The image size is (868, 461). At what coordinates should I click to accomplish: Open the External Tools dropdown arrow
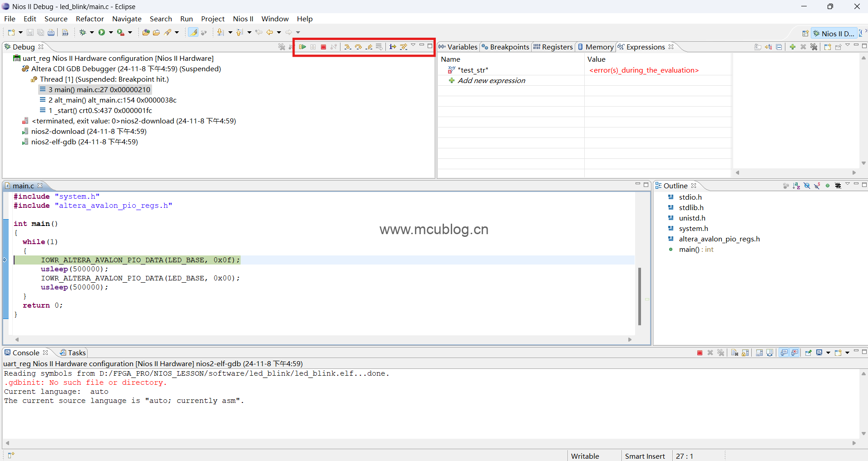pos(130,32)
